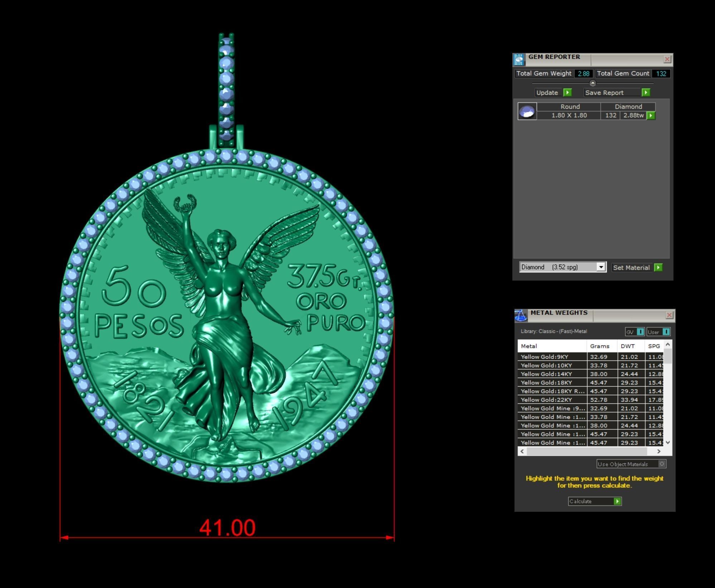The width and height of the screenshot is (715, 588).
Task: Click the 33.94 DWT cell
Action: pyautogui.click(x=631, y=400)
